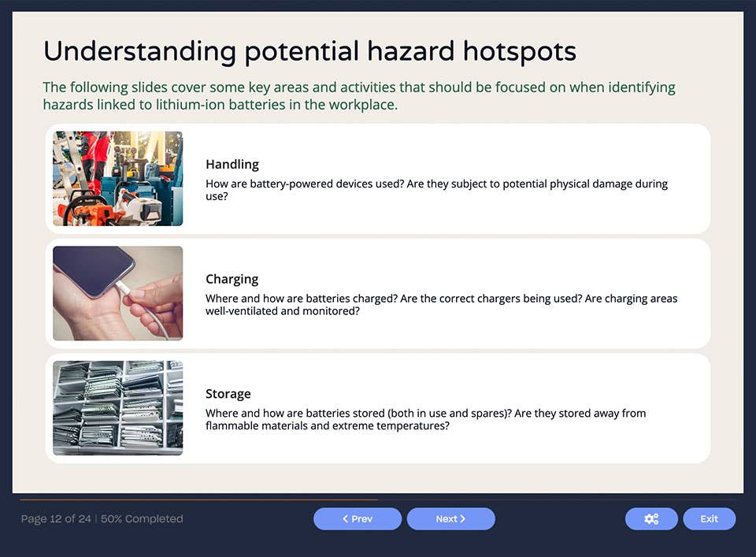Viewport: 756px width, 557px height.
Task: Click the left chevron inside the Prev button
Action: pos(345,518)
